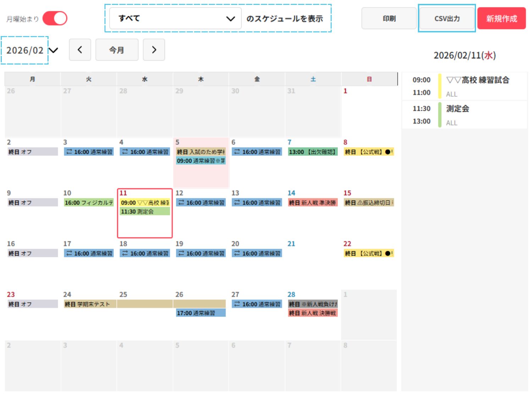Click repeat icon on February 20 practice
532x394 pixels.
click(x=237, y=253)
